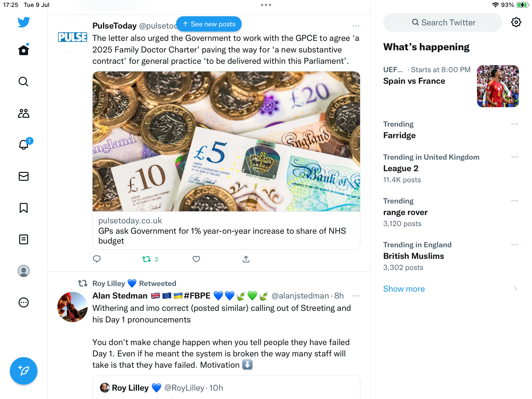Reply to the PulseToday tweet
This screenshot has height=399, width=532.
[x=97, y=259]
